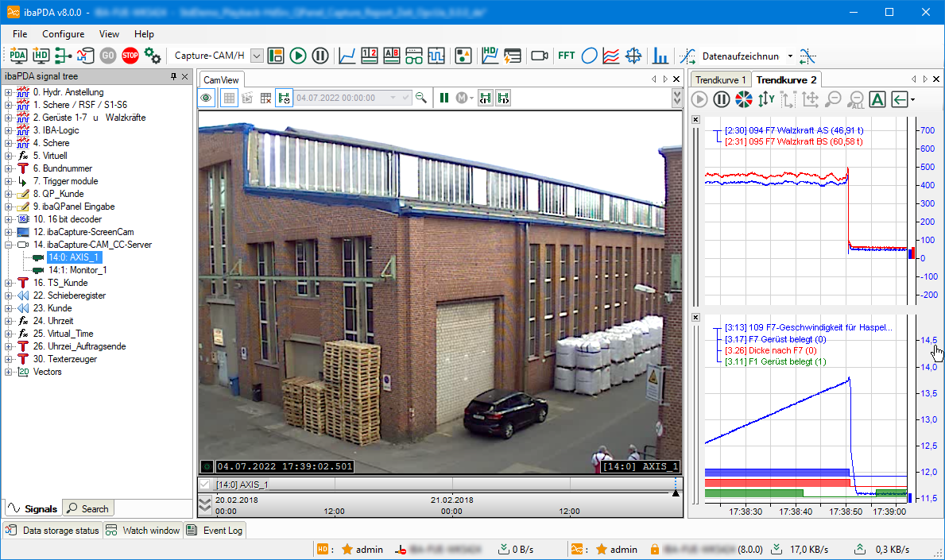Viewport: 945px width, 560px height.
Task: Open the I/O Manager gear icon
Action: 153,56
